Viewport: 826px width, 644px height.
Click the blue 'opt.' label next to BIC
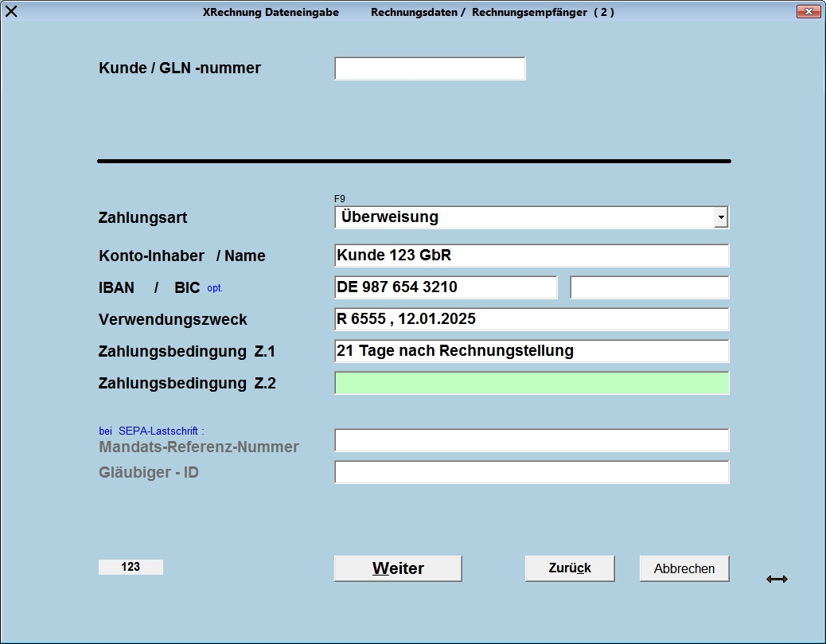(x=215, y=288)
